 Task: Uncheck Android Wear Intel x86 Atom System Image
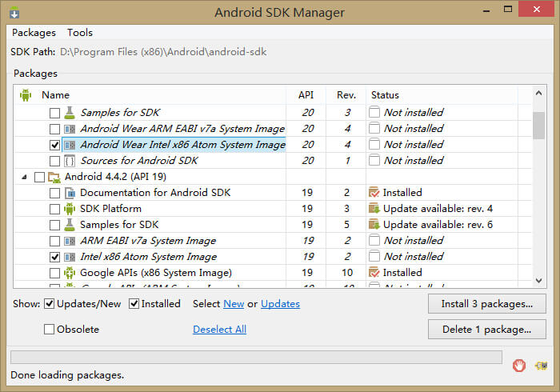[x=54, y=145]
